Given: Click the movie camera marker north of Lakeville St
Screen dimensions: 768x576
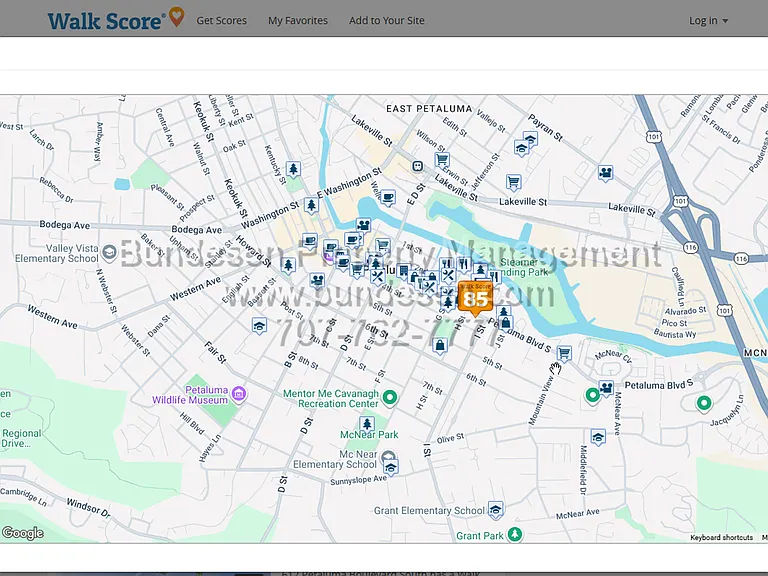Looking at the screenshot, I should (x=606, y=173).
